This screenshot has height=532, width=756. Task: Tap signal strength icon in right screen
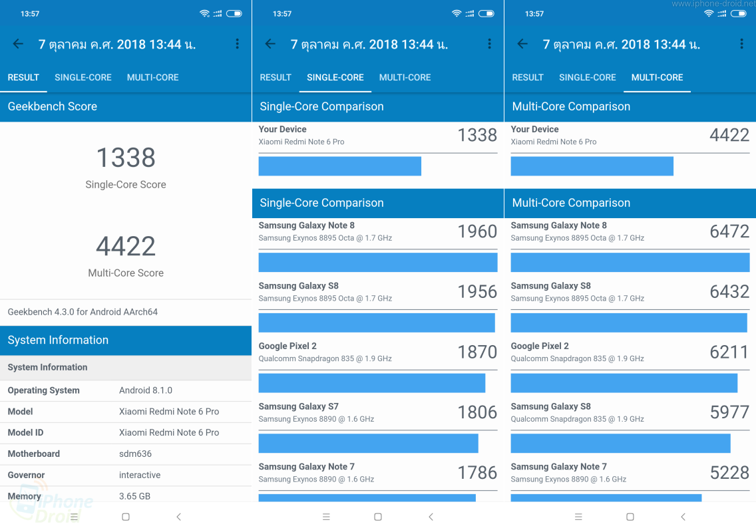coord(722,14)
